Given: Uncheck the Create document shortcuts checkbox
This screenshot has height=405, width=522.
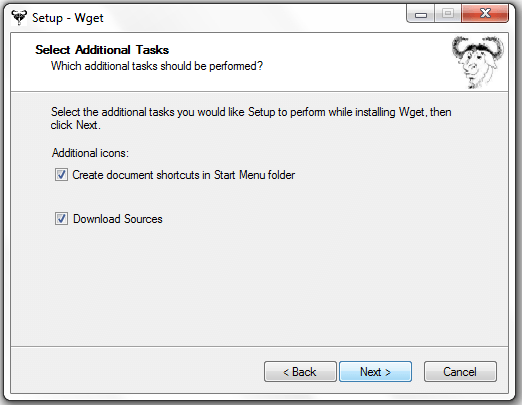Looking at the screenshot, I should point(61,175).
